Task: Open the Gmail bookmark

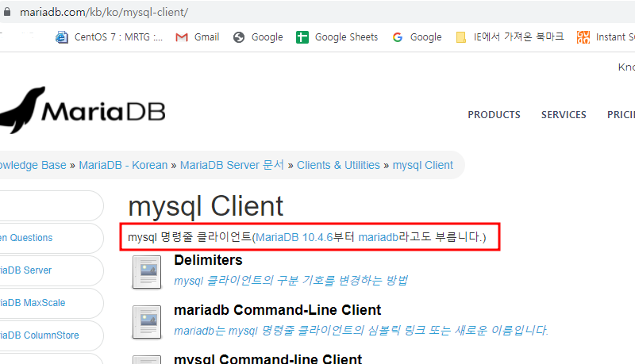Action: (x=197, y=37)
